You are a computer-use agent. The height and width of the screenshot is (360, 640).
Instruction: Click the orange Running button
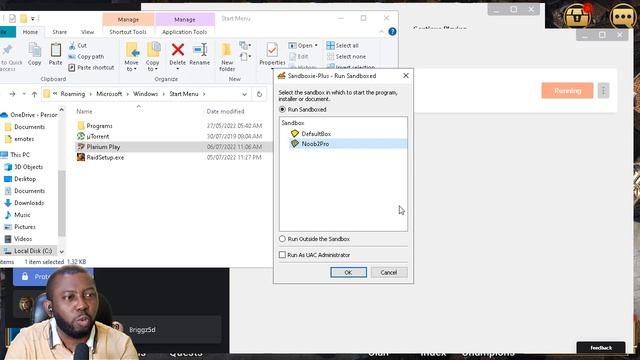pos(567,91)
